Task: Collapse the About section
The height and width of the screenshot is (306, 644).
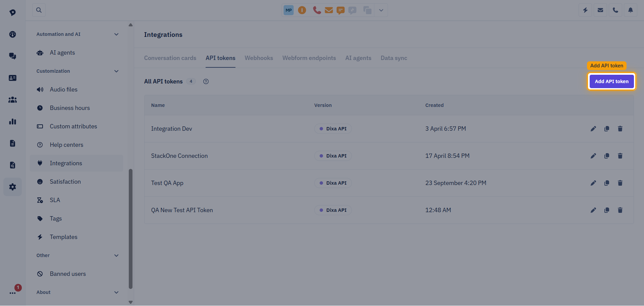Action: (116, 292)
